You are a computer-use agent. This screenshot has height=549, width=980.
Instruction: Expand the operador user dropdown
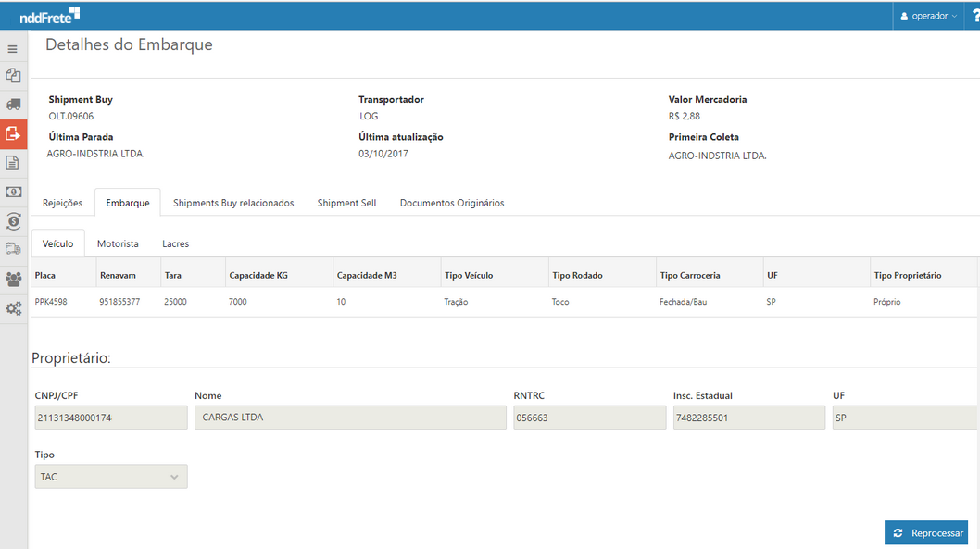929,16
